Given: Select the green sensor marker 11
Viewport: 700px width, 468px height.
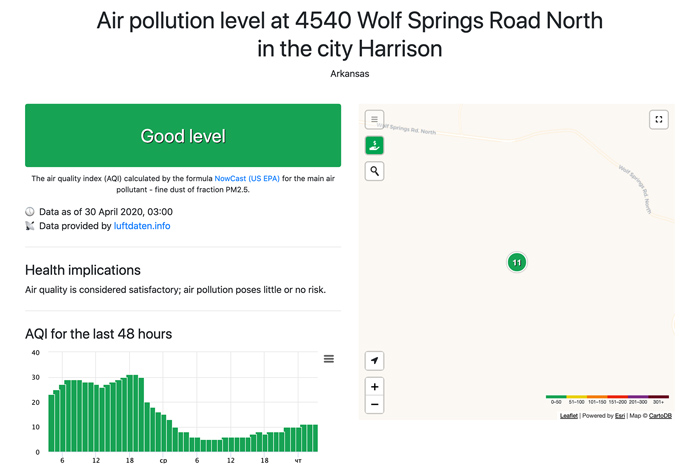Looking at the screenshot, I should (517, 262).
